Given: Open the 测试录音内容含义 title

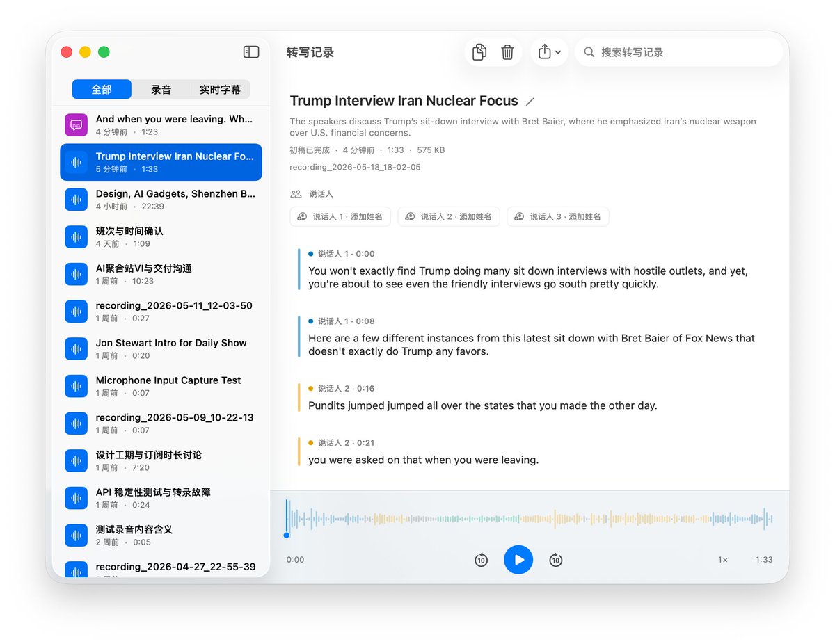Looking at the screenshot, I should 134,529.
